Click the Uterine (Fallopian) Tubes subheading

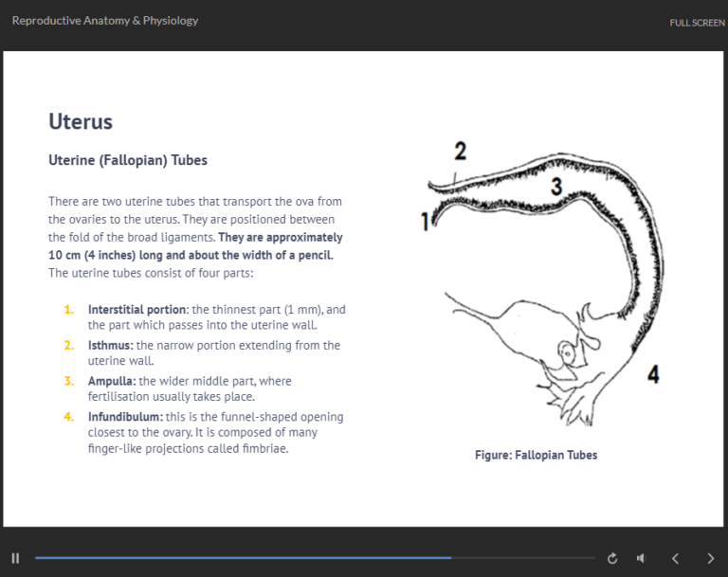pyautogui.click(x=128, y=160)
